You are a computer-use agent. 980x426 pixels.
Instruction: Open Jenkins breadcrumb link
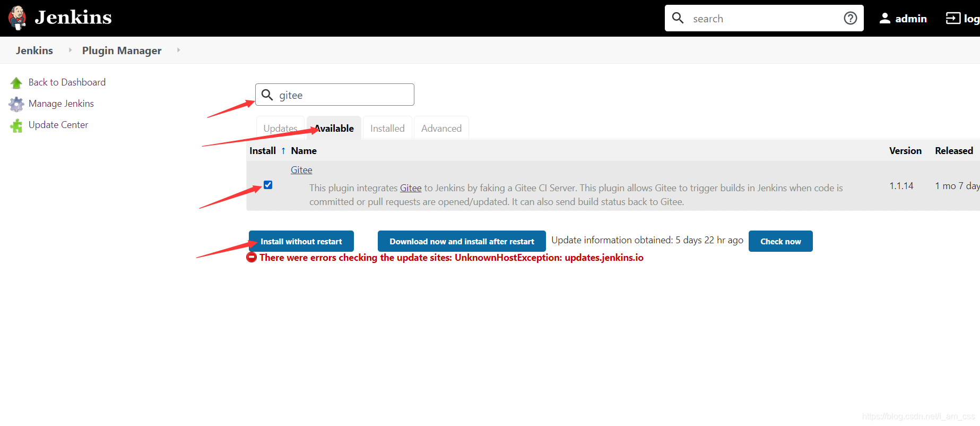[x=34, y=50]
